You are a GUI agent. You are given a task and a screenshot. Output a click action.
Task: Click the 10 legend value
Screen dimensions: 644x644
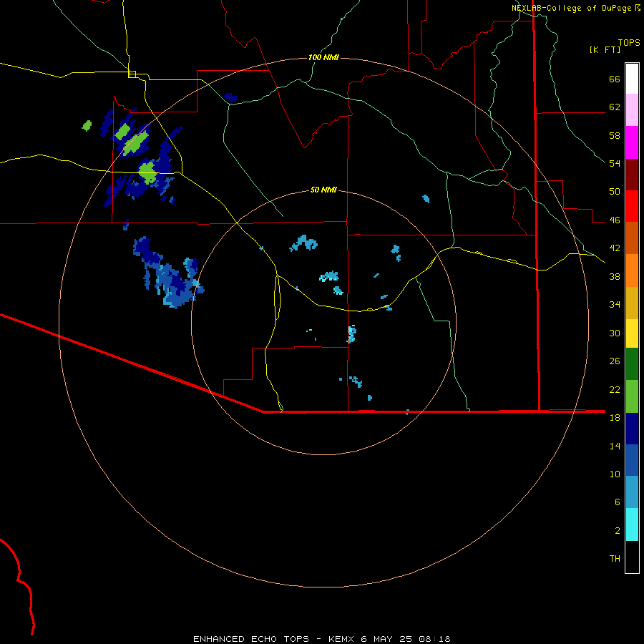(615, 474)
